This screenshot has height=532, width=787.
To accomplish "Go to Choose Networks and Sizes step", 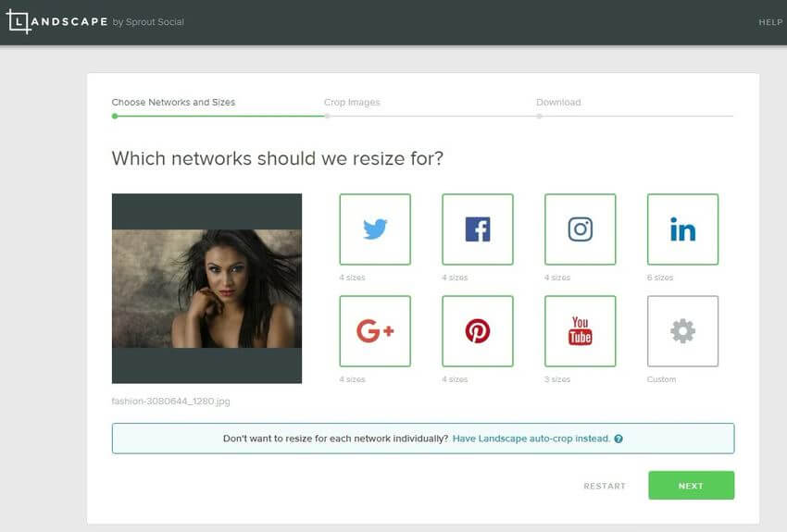I will coord(173,103).
